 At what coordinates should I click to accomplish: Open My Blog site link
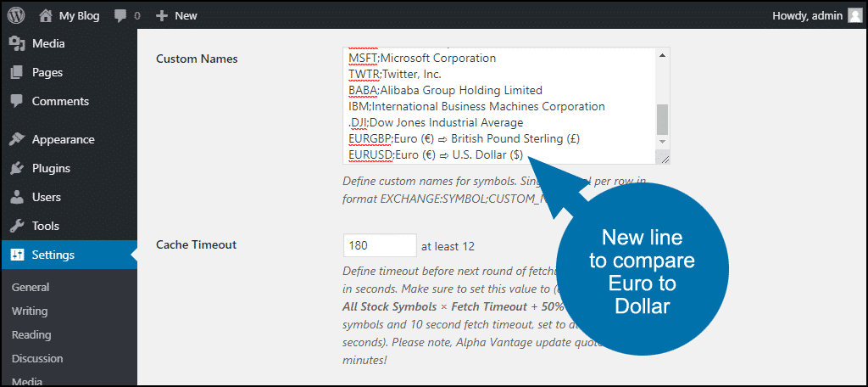coord(79,16)
